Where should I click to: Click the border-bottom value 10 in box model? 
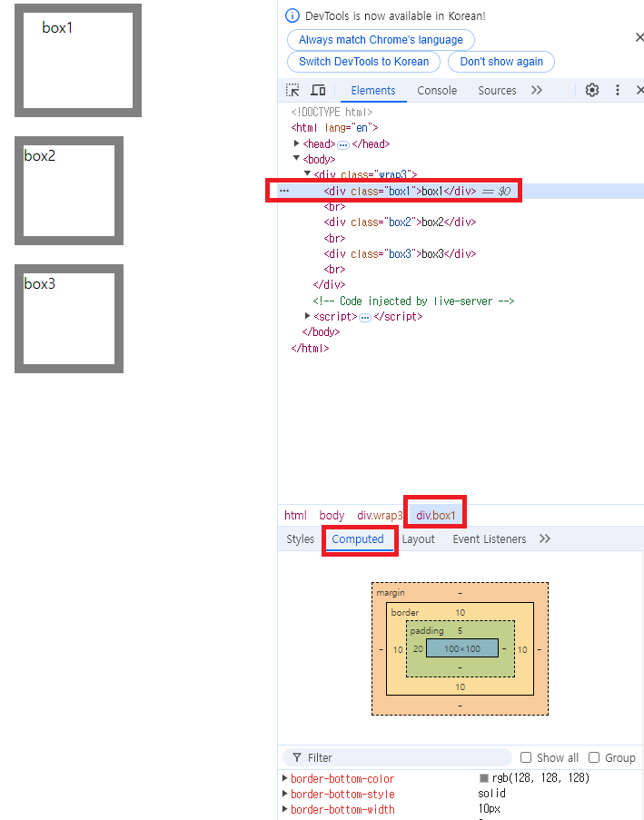coord(460,687)
